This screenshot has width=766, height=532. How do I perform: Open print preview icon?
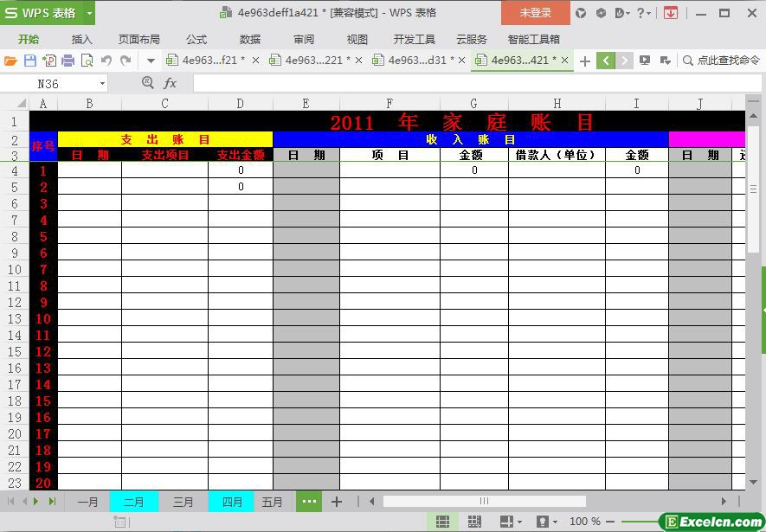coord(87,61)
